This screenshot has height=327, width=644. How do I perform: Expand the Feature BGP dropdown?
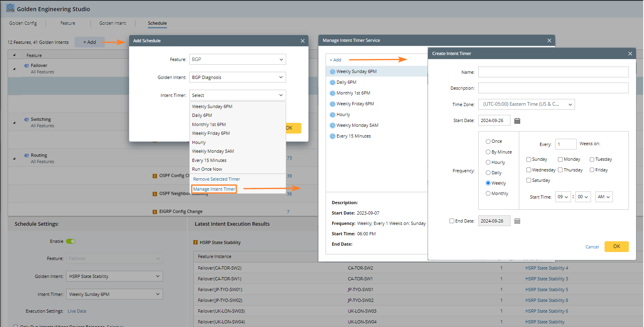[238, 59]
